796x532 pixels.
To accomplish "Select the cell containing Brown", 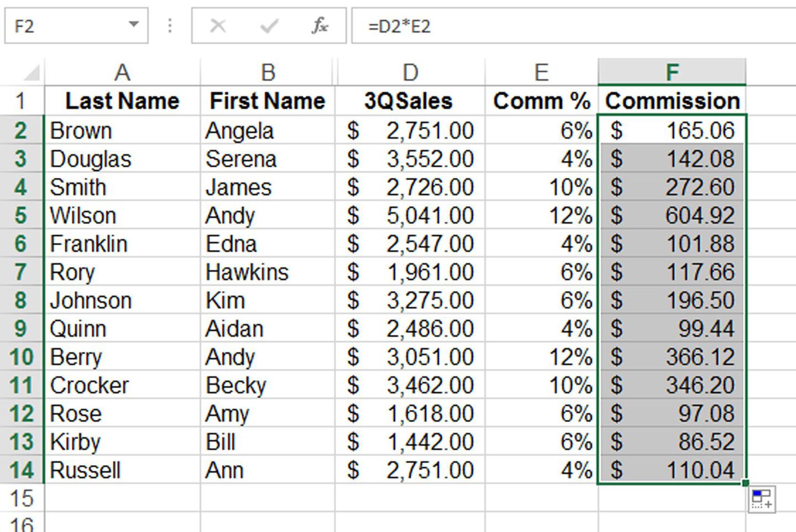I will coord(122,130).
